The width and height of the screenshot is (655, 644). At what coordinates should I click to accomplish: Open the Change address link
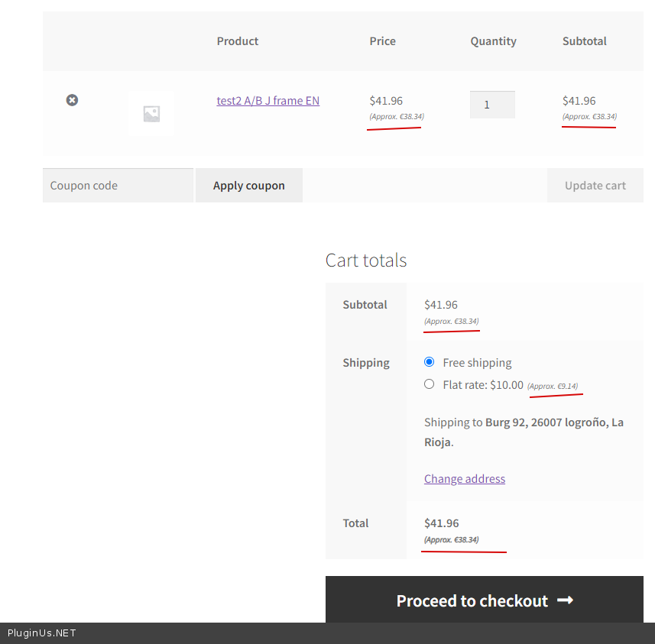pyautogui.click(x=465, y=478)
